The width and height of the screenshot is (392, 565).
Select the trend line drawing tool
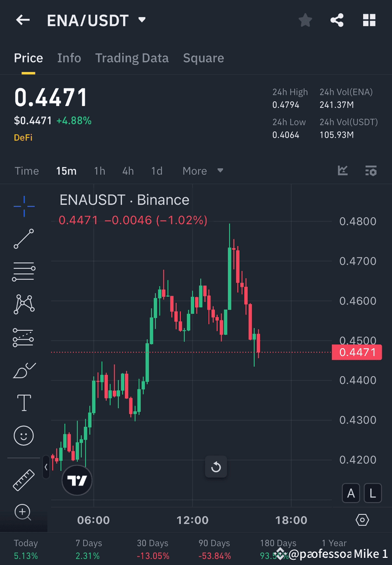24,239
